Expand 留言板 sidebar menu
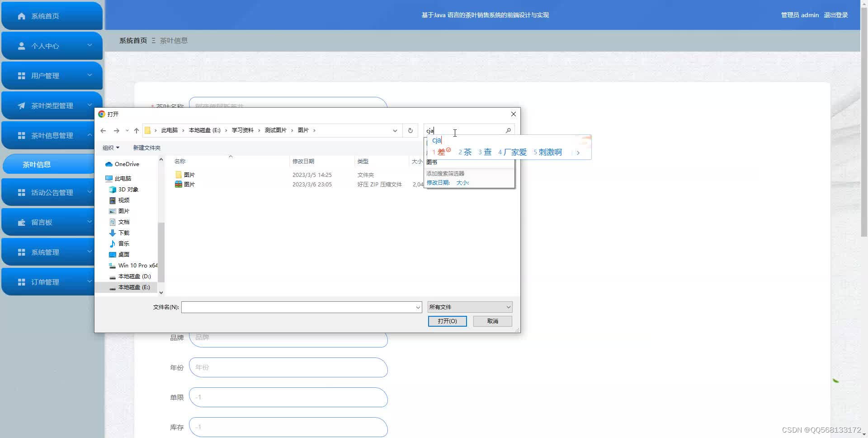Screen dimensions: 868x438 pyautogui.click(x=90, y=222)
